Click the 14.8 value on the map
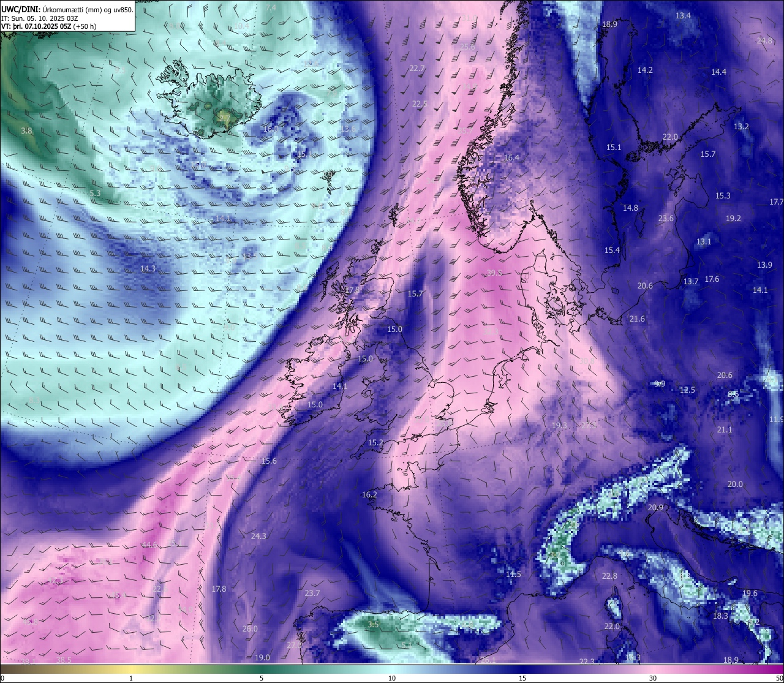The width and height of the screenshot is (784, 683). [630, 208]
